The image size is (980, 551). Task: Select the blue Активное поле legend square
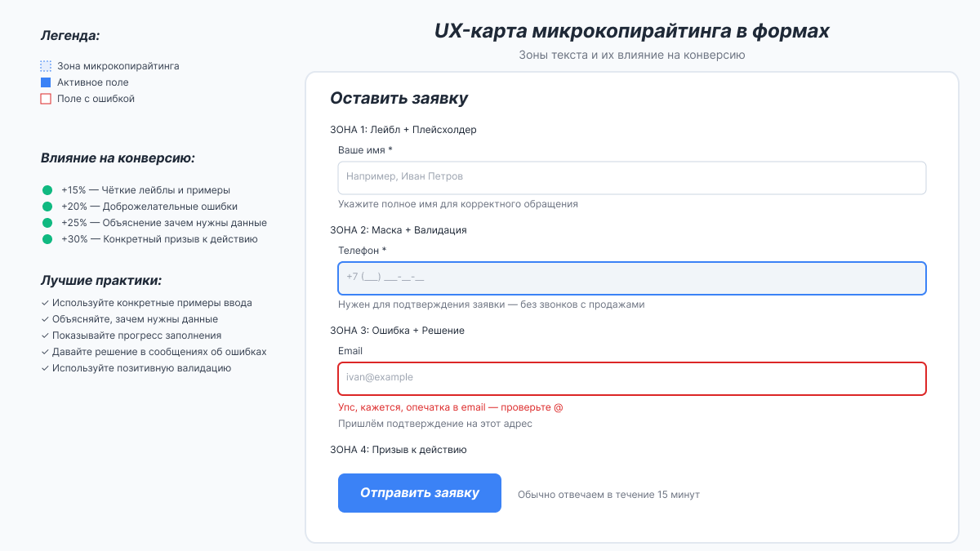(x=45, y=82)
